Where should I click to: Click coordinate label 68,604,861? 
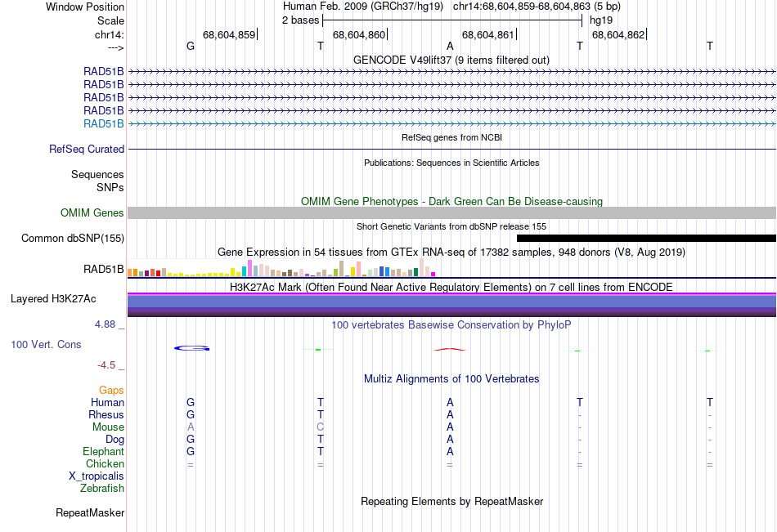coord(488,34)
